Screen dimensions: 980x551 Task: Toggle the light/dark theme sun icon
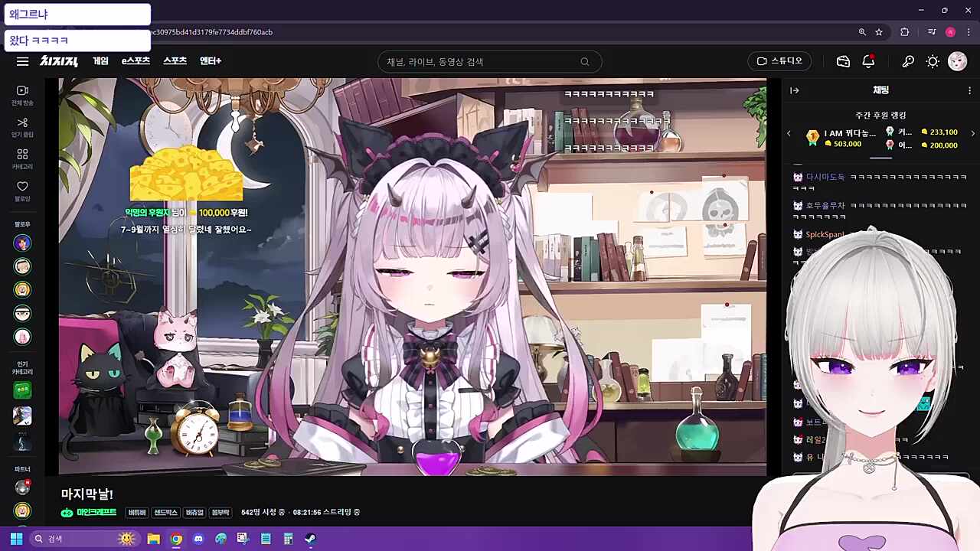[x=933, y=61]
